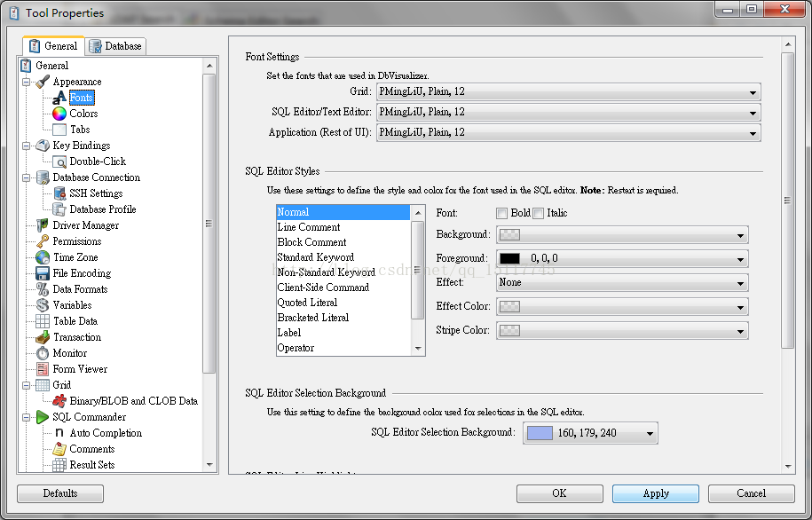Click the Fonts letter icon
This screenshot has width=812, height=520.
click(59, 98)
